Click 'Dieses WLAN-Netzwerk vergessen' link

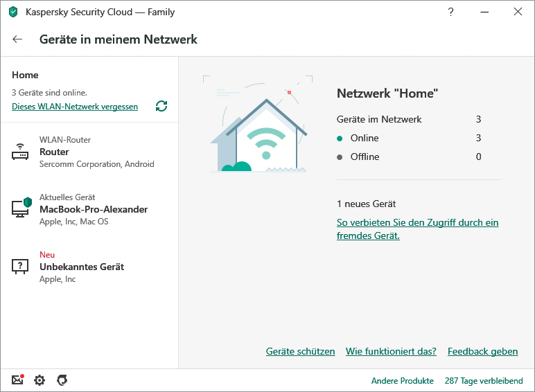tap(75, 107)
